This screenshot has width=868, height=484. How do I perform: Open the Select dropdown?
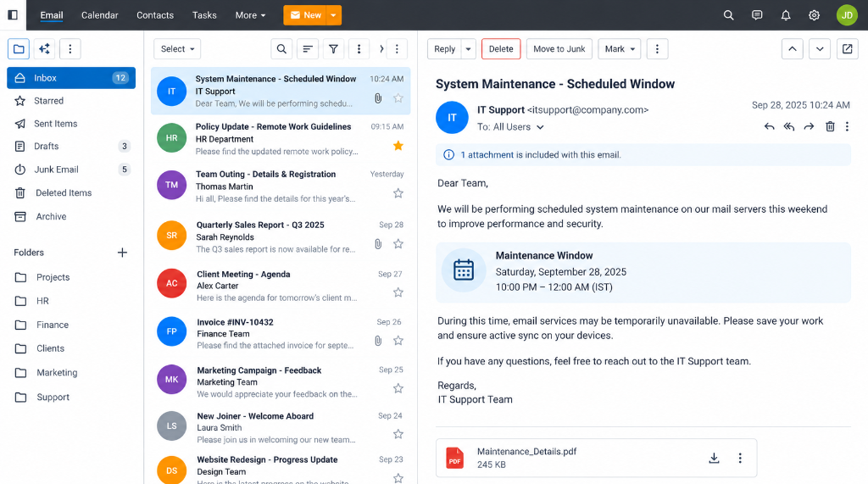click(177, 48)
